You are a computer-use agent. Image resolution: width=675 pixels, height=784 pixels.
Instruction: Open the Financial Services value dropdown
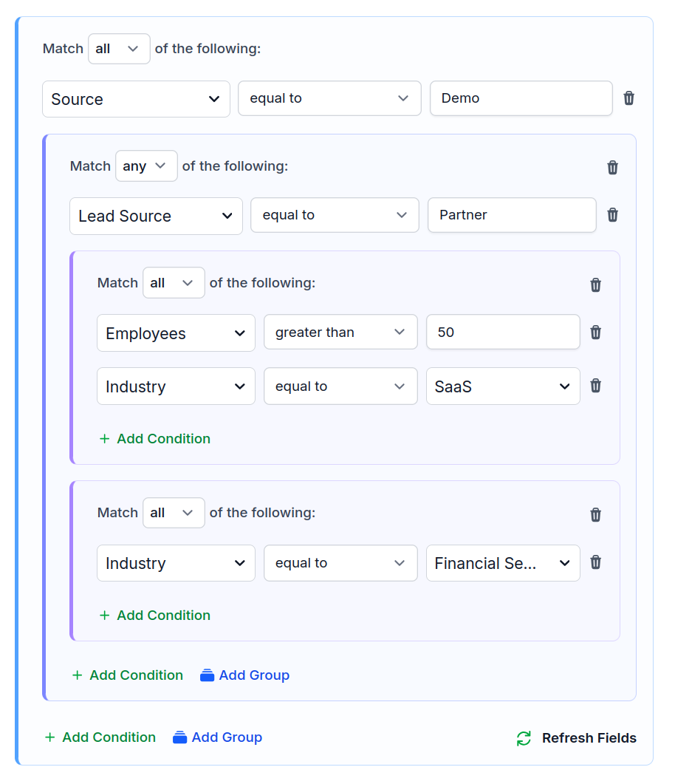point(502,563)
